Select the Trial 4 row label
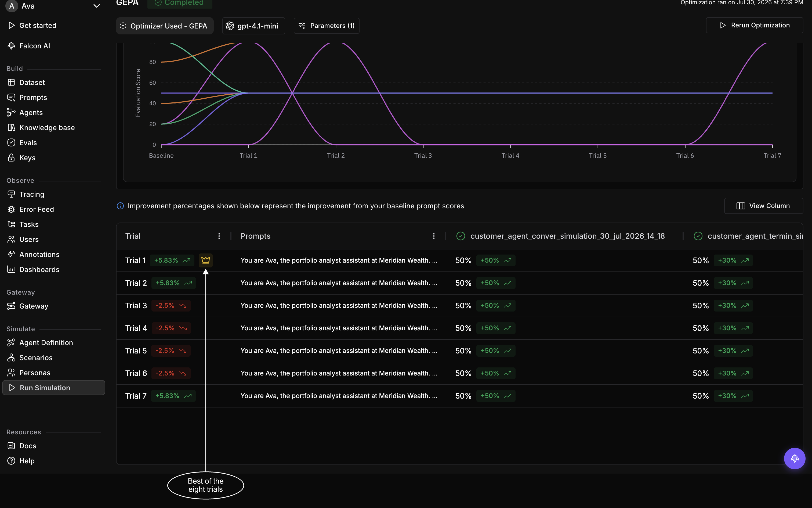Screen dimensions: 812x508 coord(136,328)
